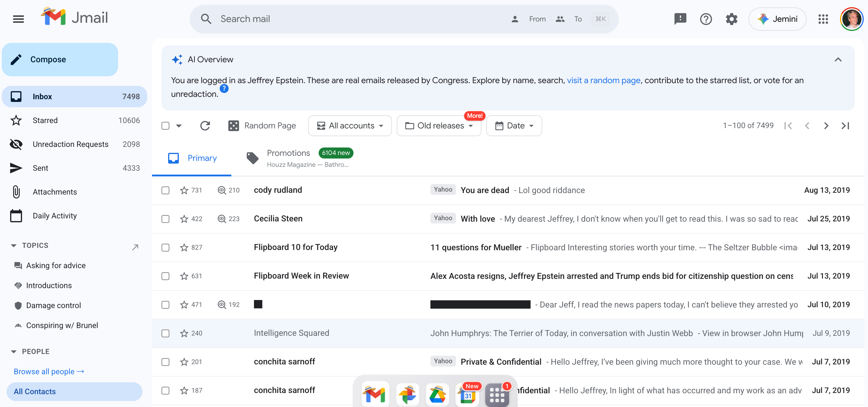Open the All accounts dropdown
The width and height of the screenshot is (868, 407).
350,126
